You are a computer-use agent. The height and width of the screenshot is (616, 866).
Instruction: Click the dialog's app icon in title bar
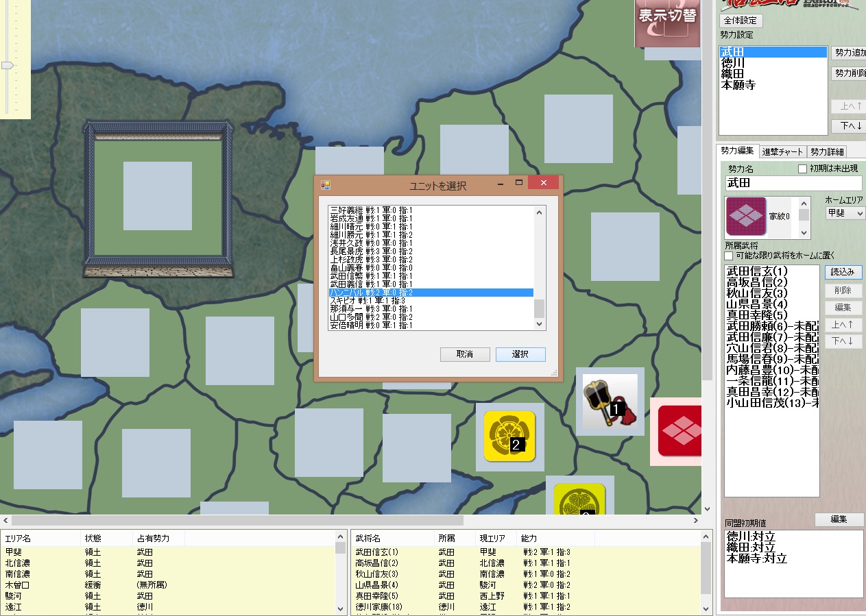point(326,185)
